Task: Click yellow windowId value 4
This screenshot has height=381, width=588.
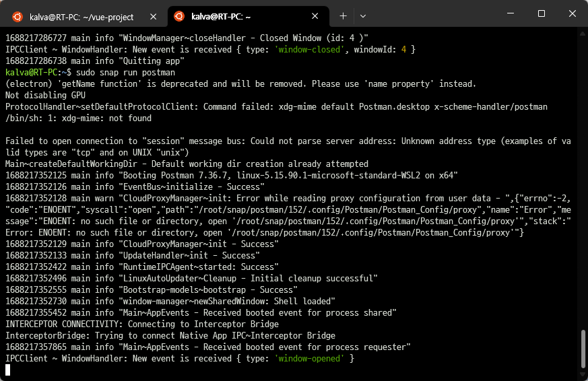Action: pos(403,49)
